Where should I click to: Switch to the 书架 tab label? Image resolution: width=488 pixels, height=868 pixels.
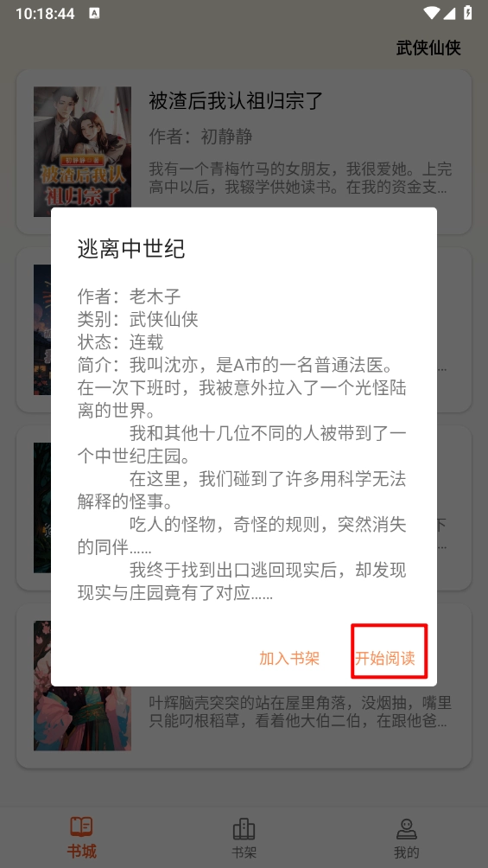(244, 852)
